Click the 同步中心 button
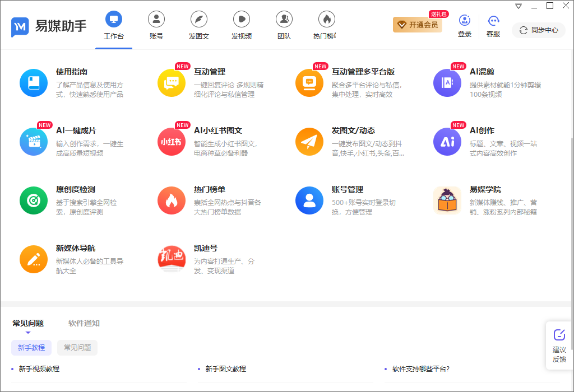574x392 pixels. click(539, 30)
